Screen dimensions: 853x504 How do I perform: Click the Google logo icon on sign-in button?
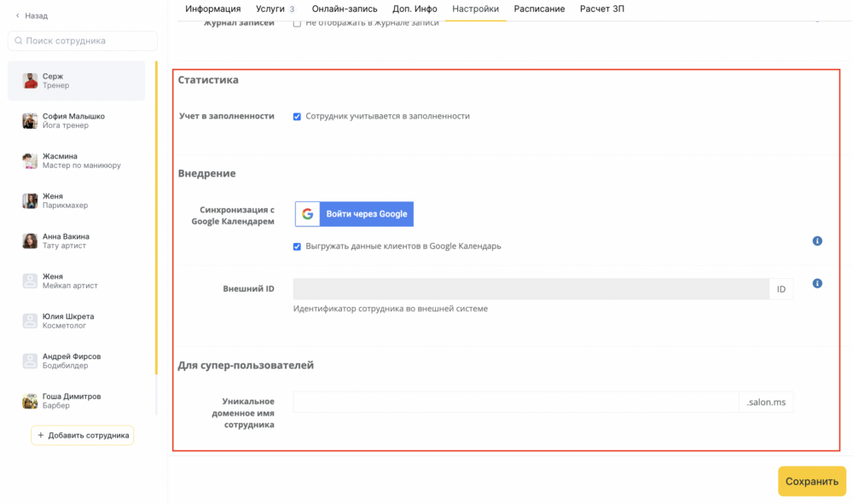click(307, 214)
